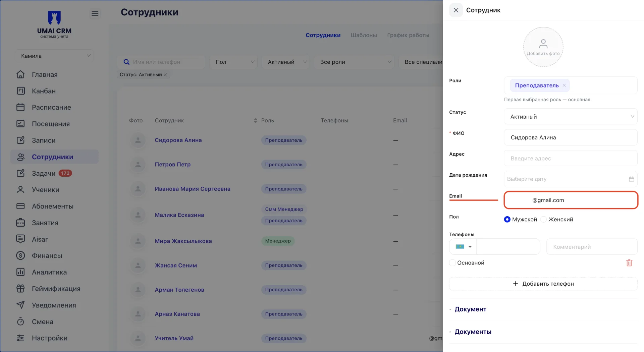
Task: Open employee Малика Есказина link
Action: [179, 215]
